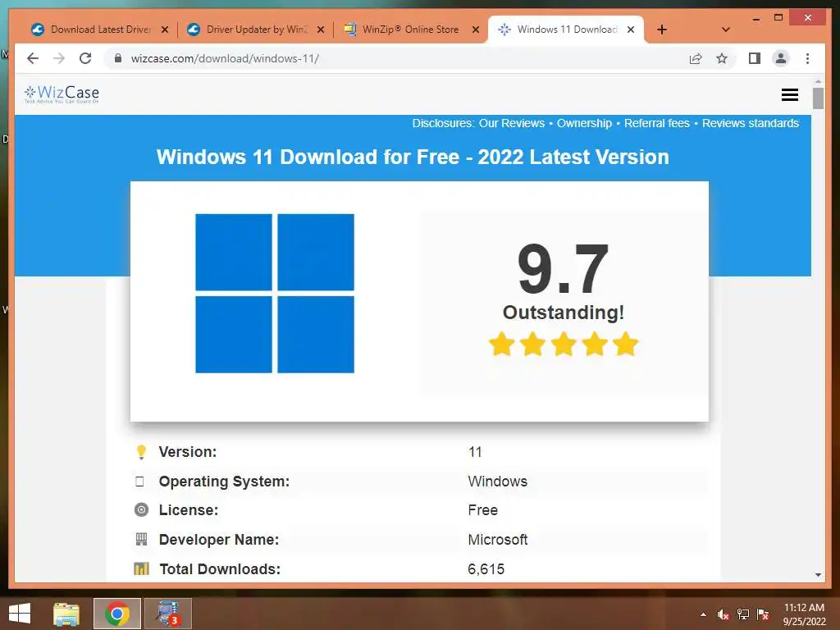Close the Download Latest Driver tab
The image size is (840, 630).
tap(165, 30)
